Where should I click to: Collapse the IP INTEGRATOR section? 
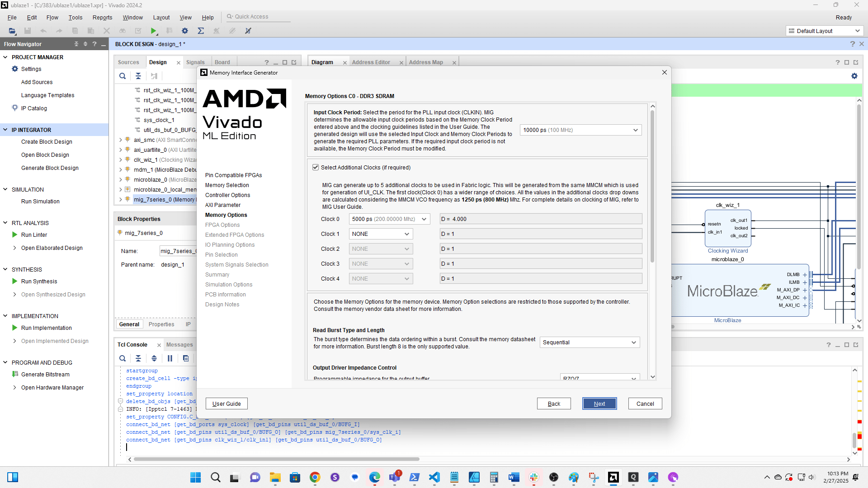click(5, 130)
